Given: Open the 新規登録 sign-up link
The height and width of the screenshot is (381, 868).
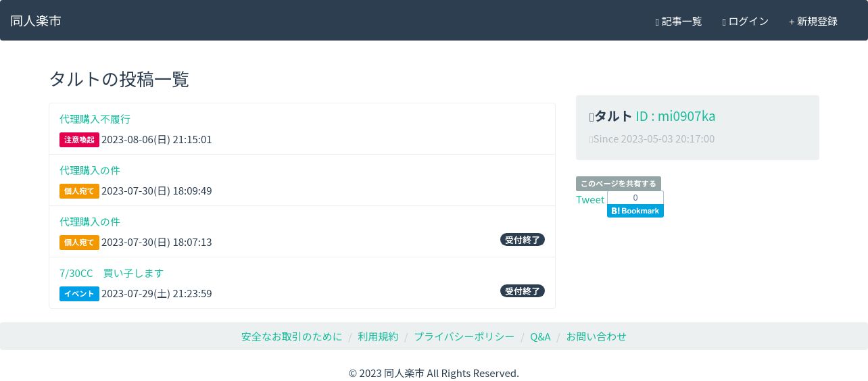Looking at the screenshot, I should pos(813,22).
